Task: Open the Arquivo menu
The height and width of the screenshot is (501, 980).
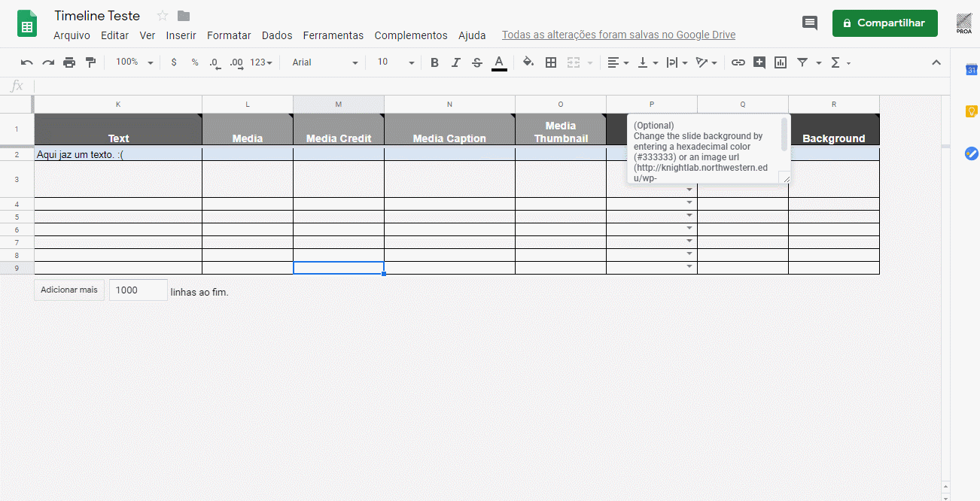Action: [72, 35]
